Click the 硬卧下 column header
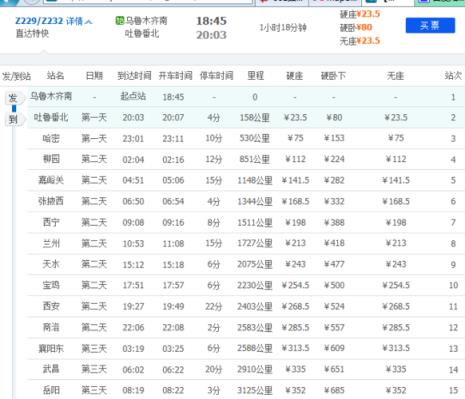Viewport: 465px width, 399px height. (333, 76)
